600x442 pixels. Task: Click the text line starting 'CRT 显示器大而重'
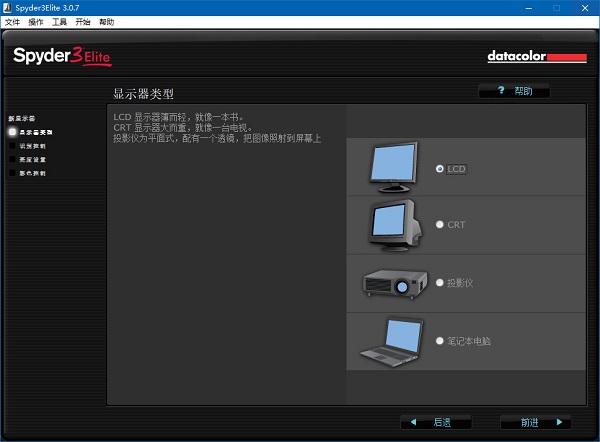183,128
